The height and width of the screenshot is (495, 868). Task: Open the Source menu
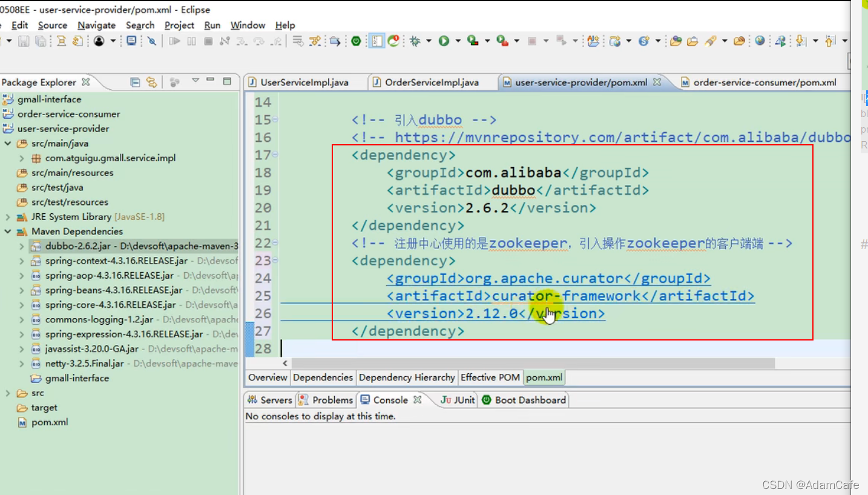(53, 25)
